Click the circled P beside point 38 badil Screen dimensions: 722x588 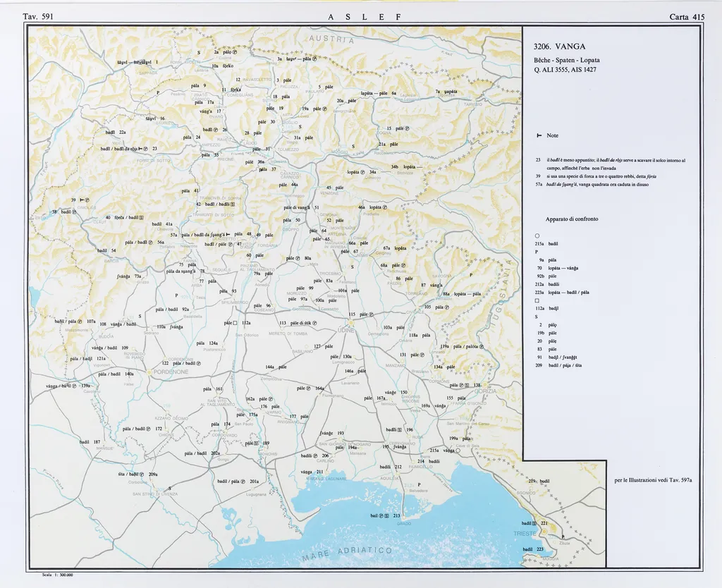75,212
